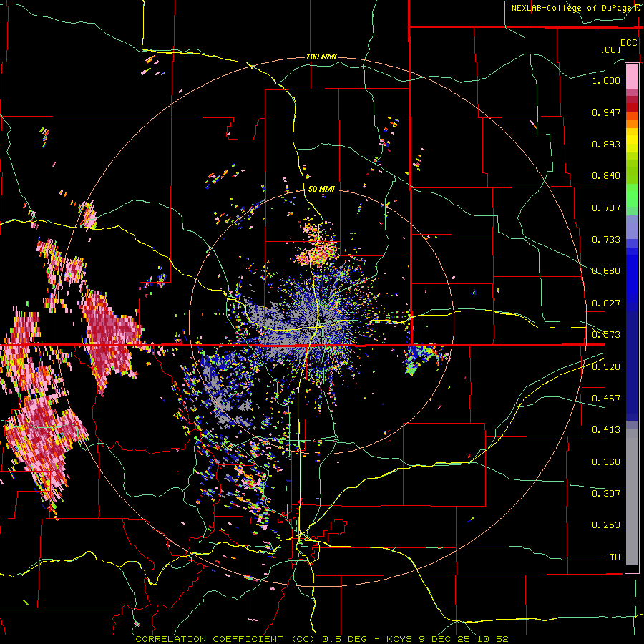This screenshot has width=644, height=644.
Task: Select the 0.360 scale value
Action: (x=606, y=462)
